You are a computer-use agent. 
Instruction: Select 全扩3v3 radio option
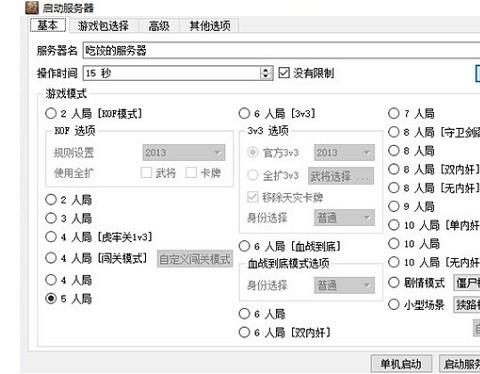tap(252, 175)
